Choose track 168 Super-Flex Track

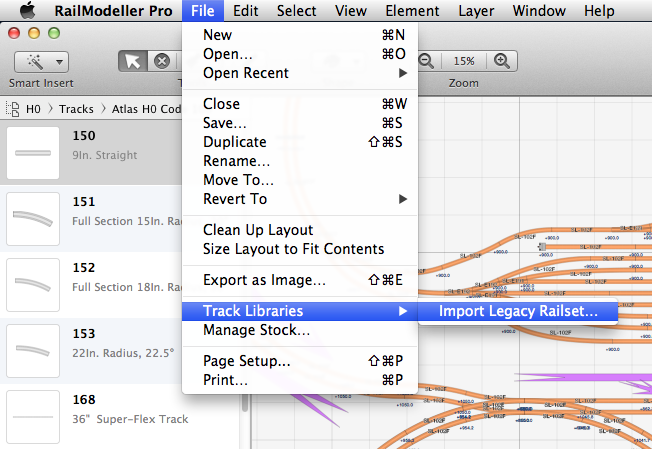33,415
